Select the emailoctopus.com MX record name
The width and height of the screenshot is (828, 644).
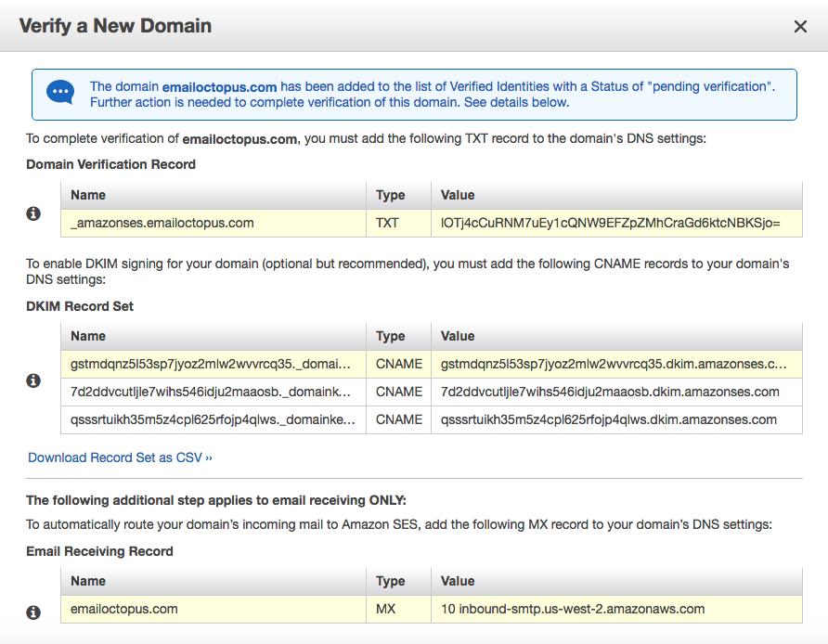(124, 609)
